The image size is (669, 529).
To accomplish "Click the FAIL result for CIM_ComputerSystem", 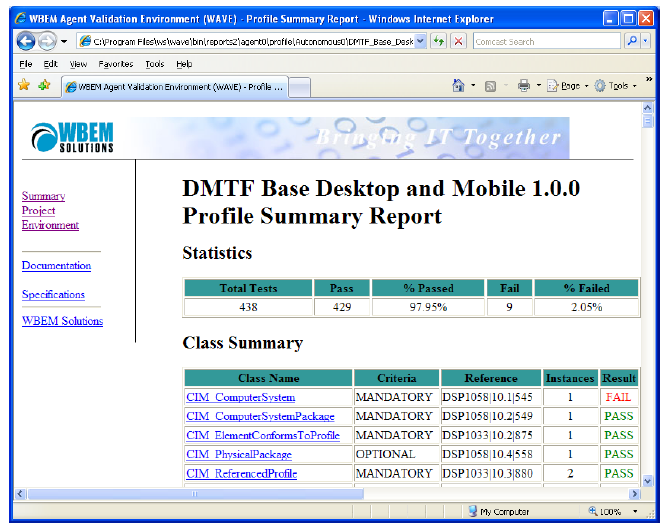I will [618, 397].
